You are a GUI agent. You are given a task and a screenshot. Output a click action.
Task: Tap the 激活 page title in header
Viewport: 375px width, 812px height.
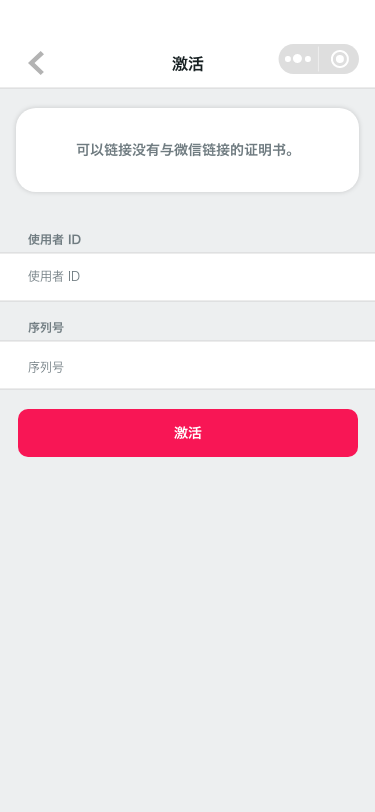188,64
